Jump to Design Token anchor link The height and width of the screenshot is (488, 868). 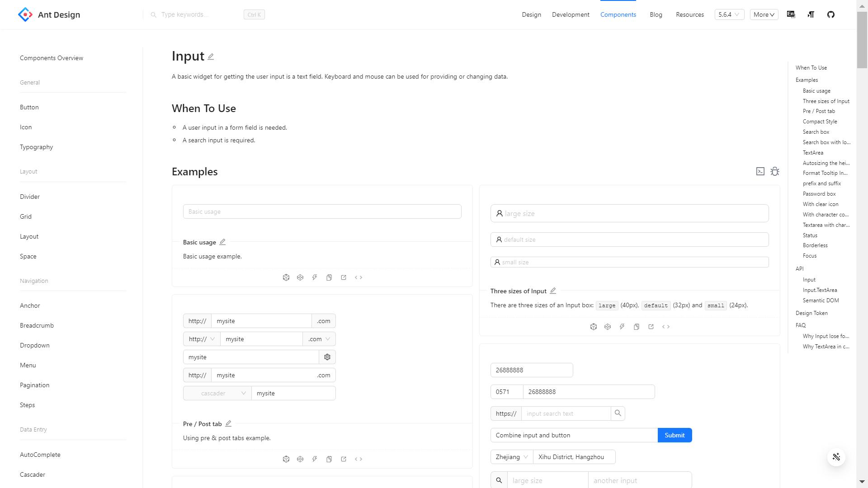click(x=811, y=313)
